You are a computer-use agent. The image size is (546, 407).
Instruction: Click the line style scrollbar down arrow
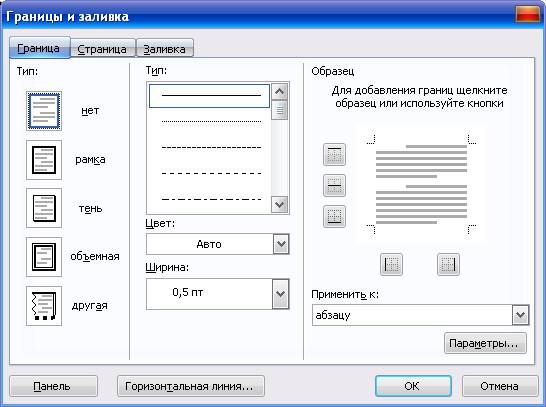pos(280,204)
